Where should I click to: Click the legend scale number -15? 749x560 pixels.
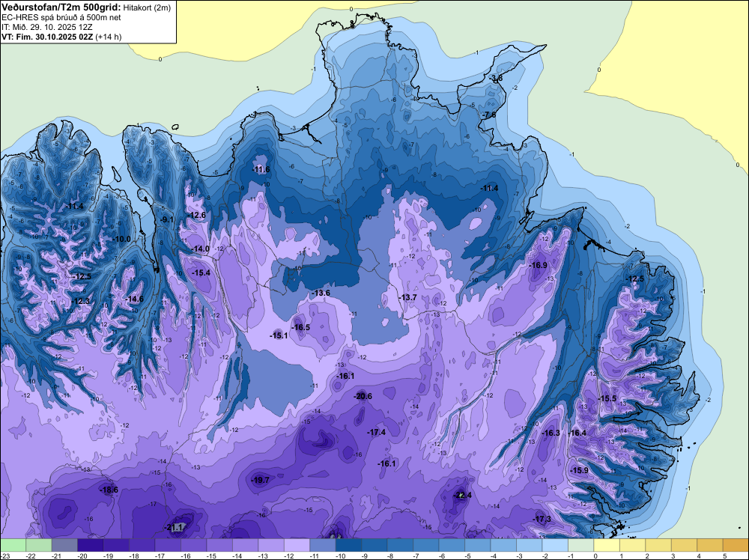(x=212, y=556)
